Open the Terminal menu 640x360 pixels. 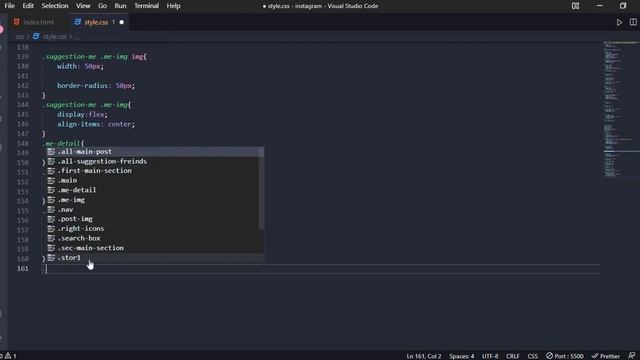coord(146,6)
